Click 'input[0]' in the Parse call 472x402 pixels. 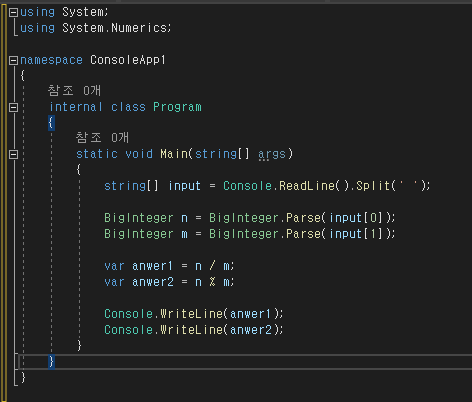click(355, 218)
